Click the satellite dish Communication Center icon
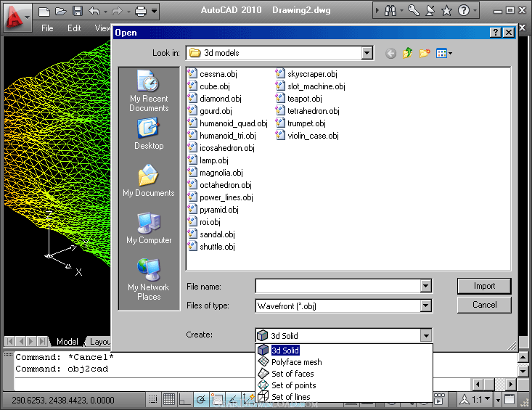 point(430,11)
